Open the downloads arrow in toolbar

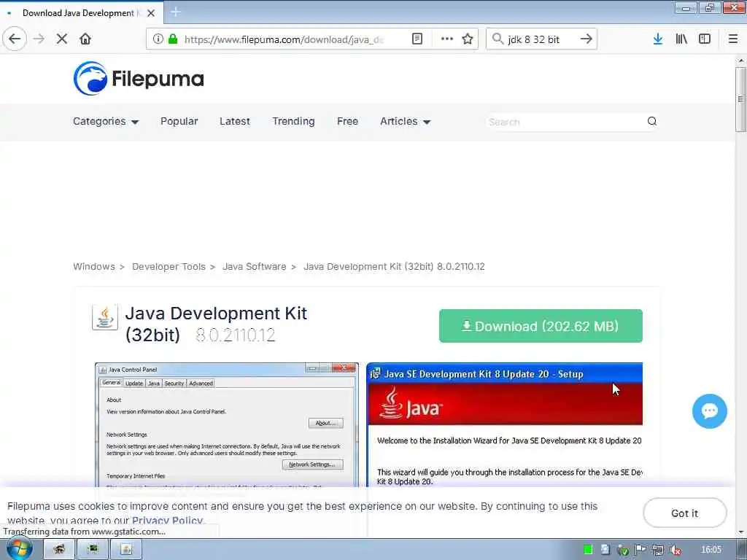658,39
